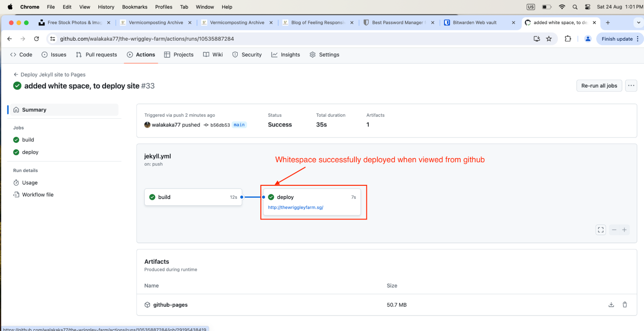Enter fullscreen for the workflow graph

[x=601, y=230]
